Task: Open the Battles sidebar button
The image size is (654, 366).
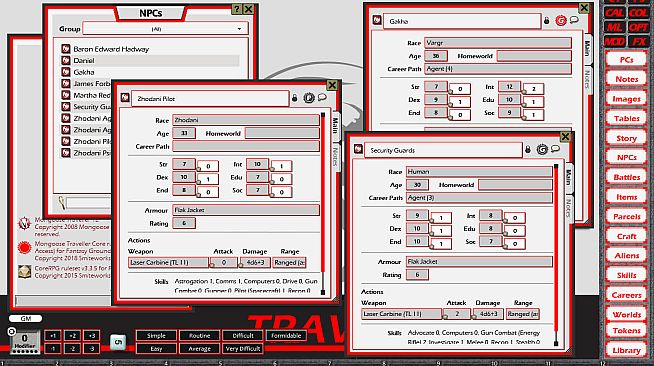Action: [x=626, y=177]
